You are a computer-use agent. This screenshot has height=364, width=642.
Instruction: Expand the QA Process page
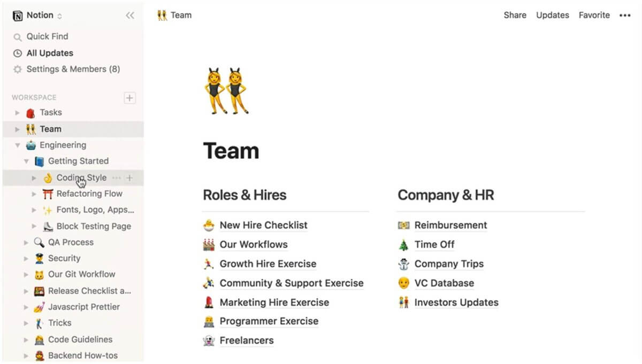click(x=26, y=243)
